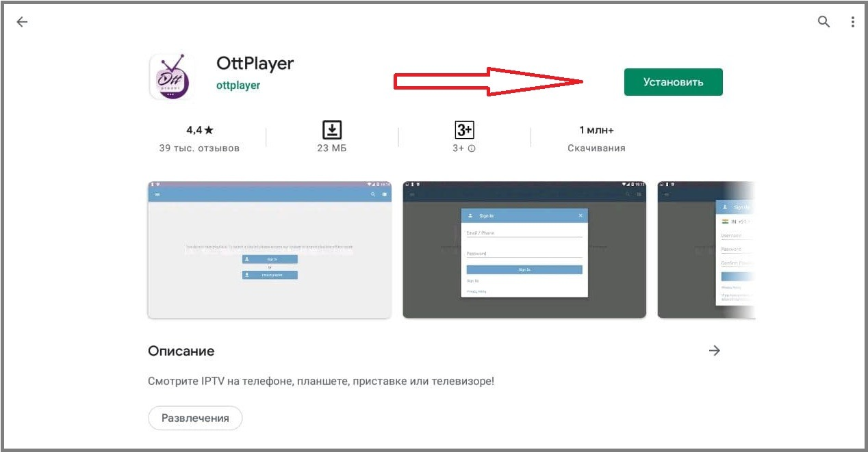Open the second screenshot with Sign In dialog
The width and height of the screenshot is (868, 452).
coord(524,250)
